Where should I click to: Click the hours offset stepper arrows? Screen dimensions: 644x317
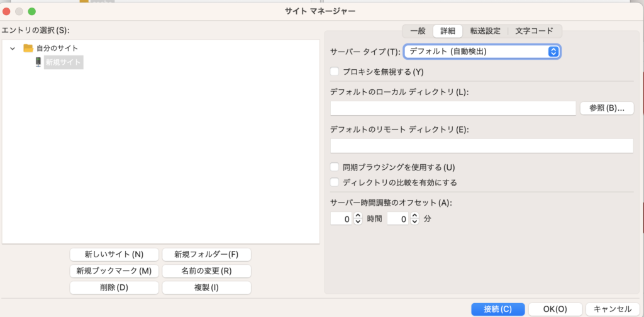point(358,219)
